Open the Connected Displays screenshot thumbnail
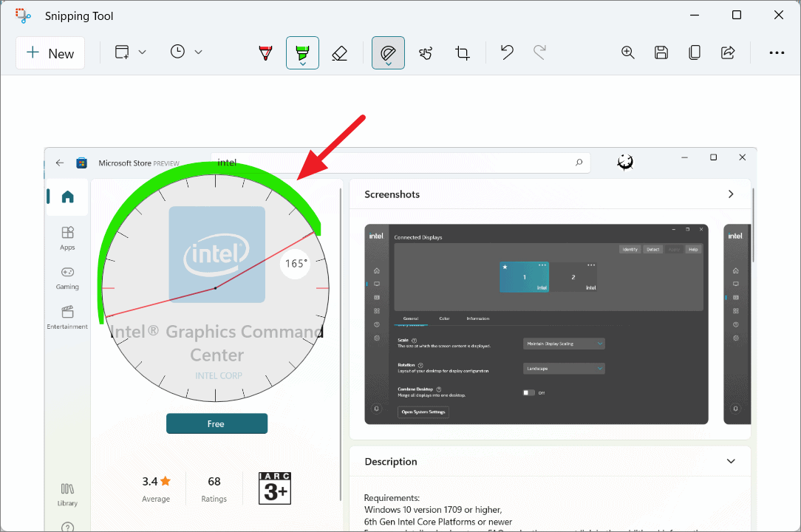Image resolution: width=801 pixels, height=532 pixels. pos(536,324)
